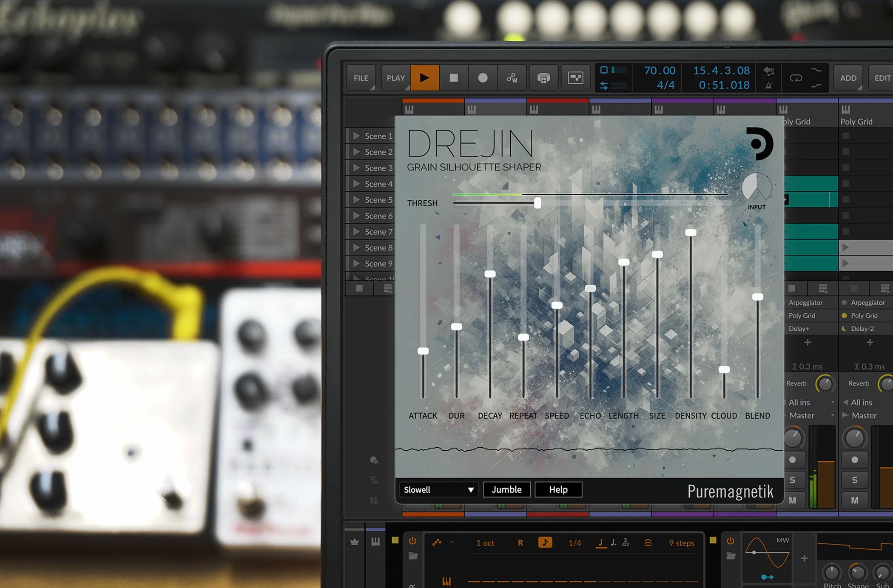Toggle the orange retrigger R button

(x=520, y=543)
